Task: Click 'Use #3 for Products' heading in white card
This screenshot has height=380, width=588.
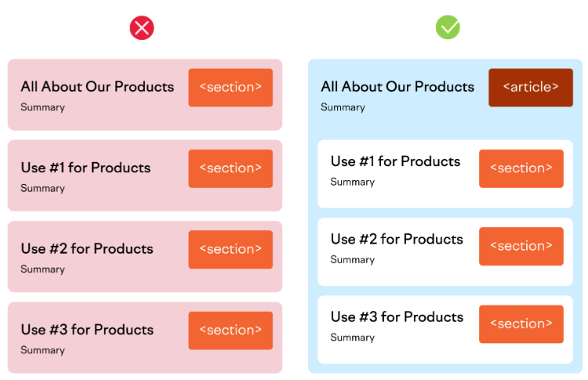Action: point(397,317)
